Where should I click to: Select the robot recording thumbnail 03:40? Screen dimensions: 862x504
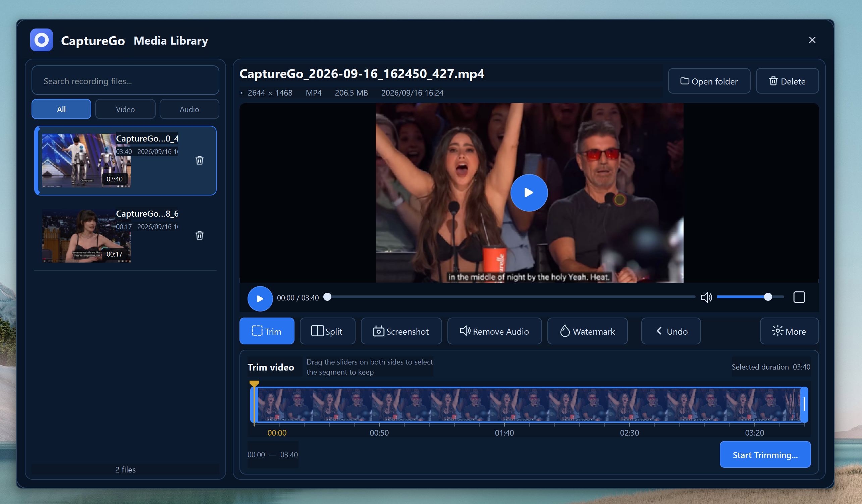click(86, 160)
